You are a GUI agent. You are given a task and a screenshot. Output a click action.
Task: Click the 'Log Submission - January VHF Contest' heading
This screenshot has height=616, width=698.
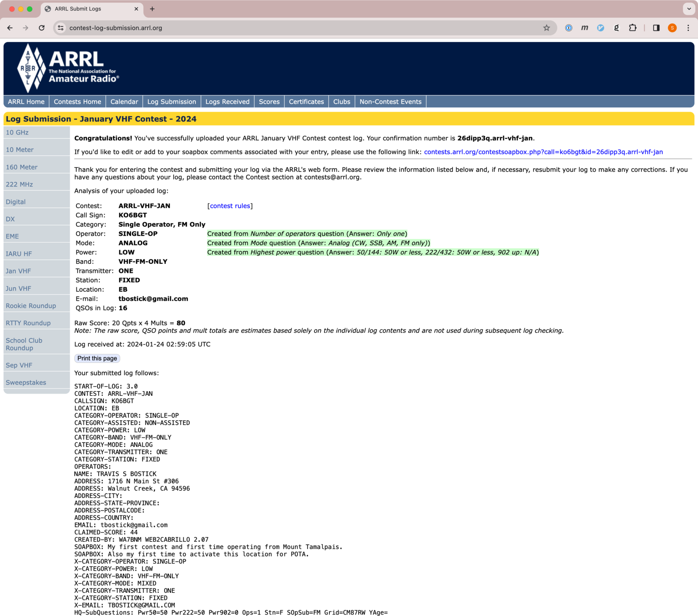101,119
